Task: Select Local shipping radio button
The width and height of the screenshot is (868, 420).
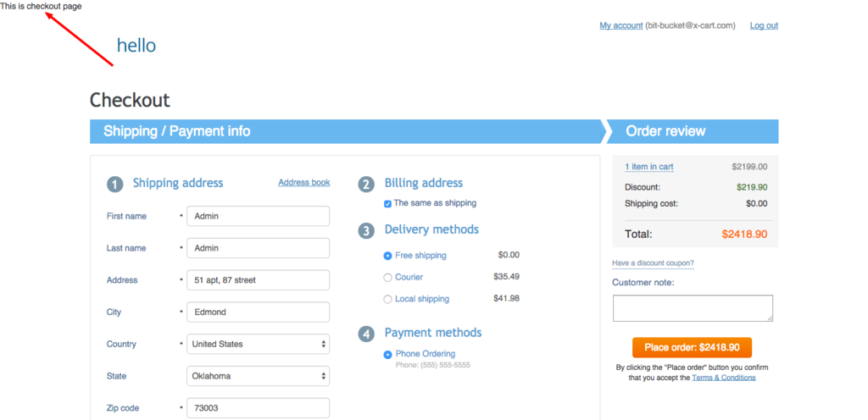Action: pos(388,300)
